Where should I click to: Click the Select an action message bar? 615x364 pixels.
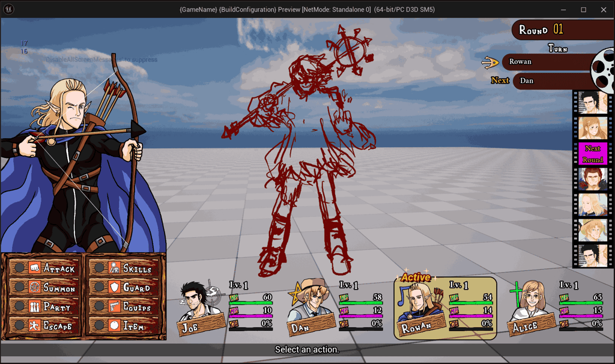pos(307,350)
